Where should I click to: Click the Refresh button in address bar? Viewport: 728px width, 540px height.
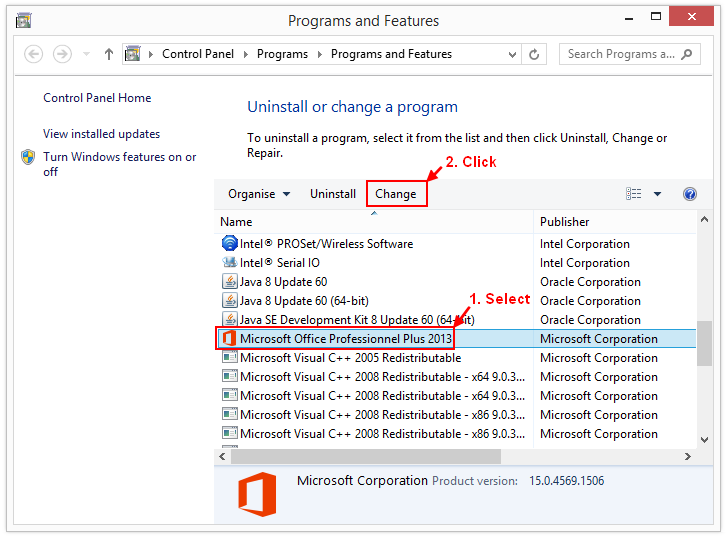tap(534, 55)
